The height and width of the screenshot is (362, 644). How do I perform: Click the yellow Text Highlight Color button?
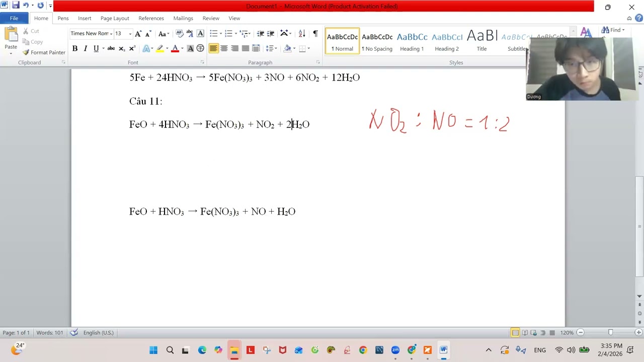[159, 48]
